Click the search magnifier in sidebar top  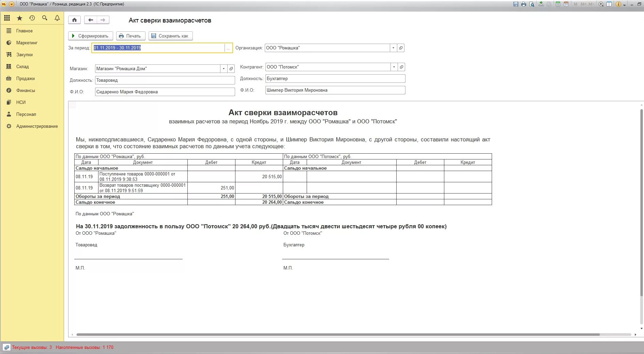tap(45, 18)
